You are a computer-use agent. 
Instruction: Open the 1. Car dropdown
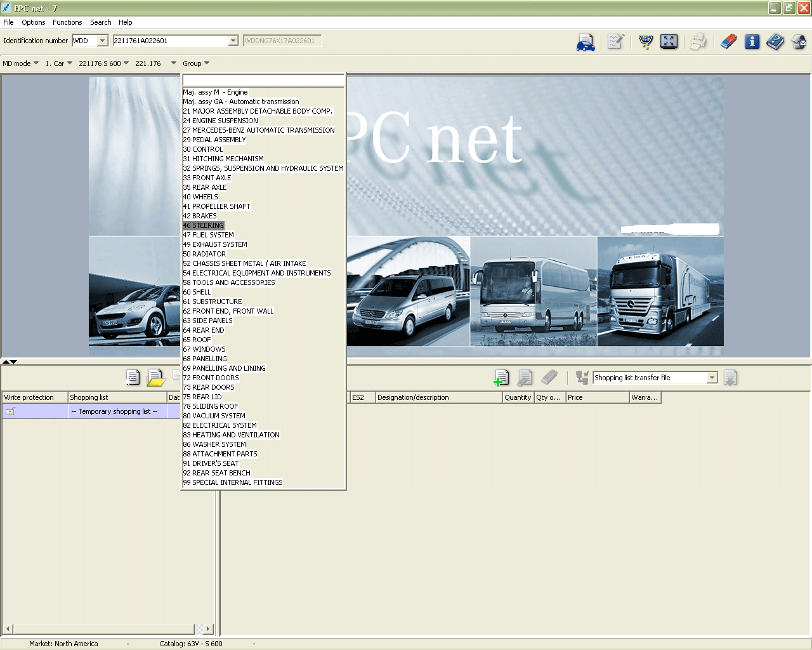(x=58, y=63)
